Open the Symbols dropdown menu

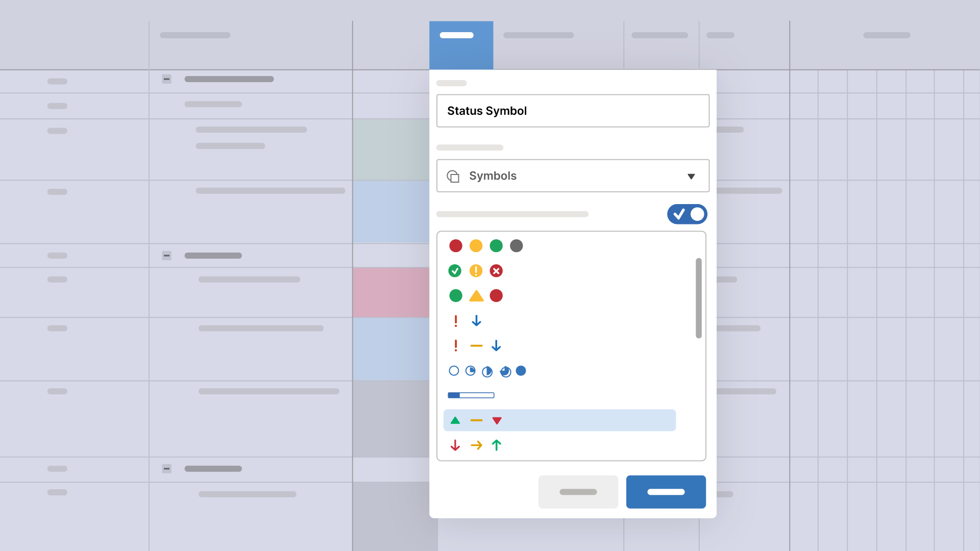click(x=572, y=176)
